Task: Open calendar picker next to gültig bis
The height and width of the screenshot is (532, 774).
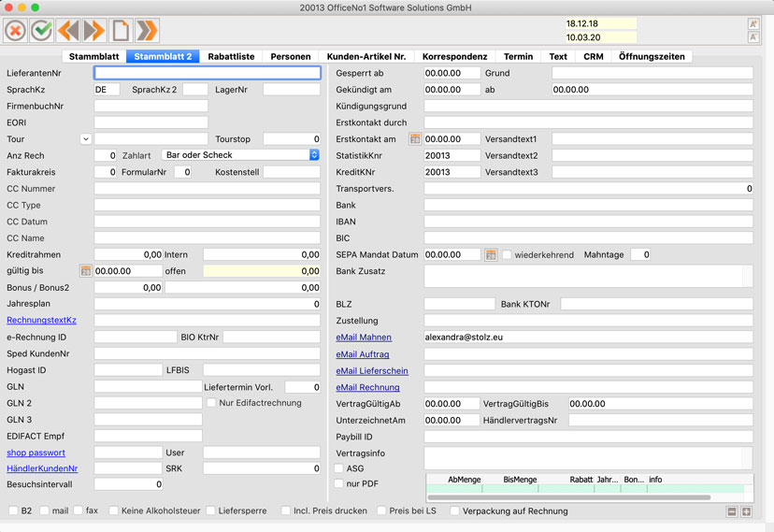Action: point(85,271)
